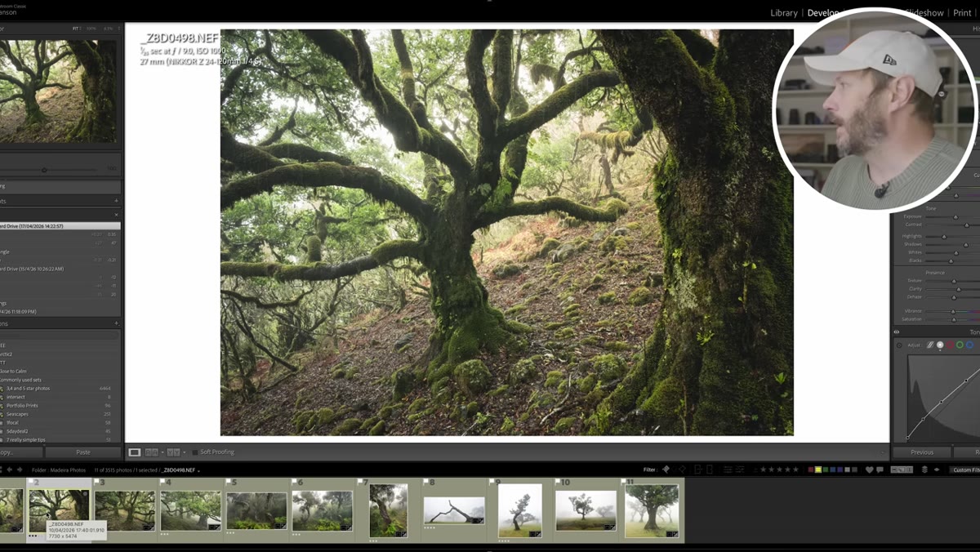Screen dimensions: 980x552
Task: Go forward using the filmstrip right arrow
Action: [x=20, y=470]
